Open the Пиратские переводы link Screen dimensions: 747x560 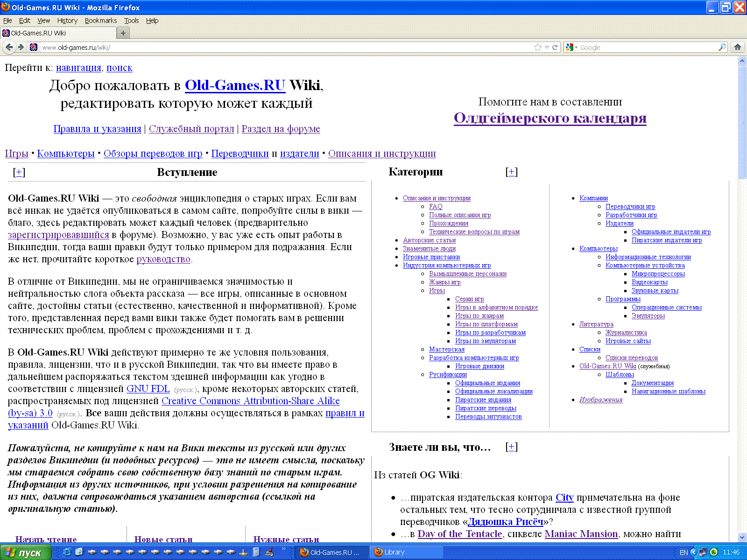tap(486, 408)
